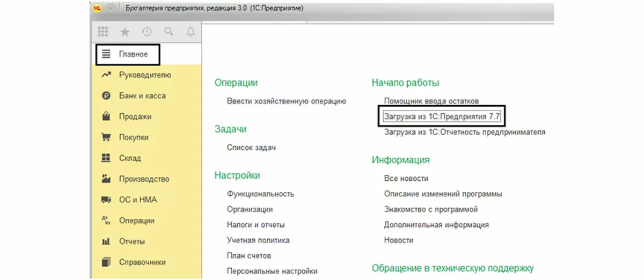Screen dimensions: 644x280
Task: Open Ввести хозяйственную операцию
Action: coord(287,101)
